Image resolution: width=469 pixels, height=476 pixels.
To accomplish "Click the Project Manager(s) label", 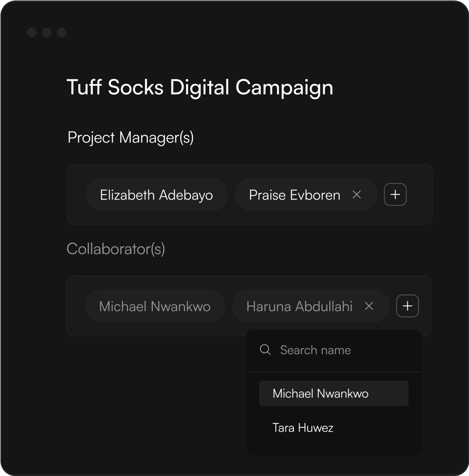I will click(x=130, y=137).
